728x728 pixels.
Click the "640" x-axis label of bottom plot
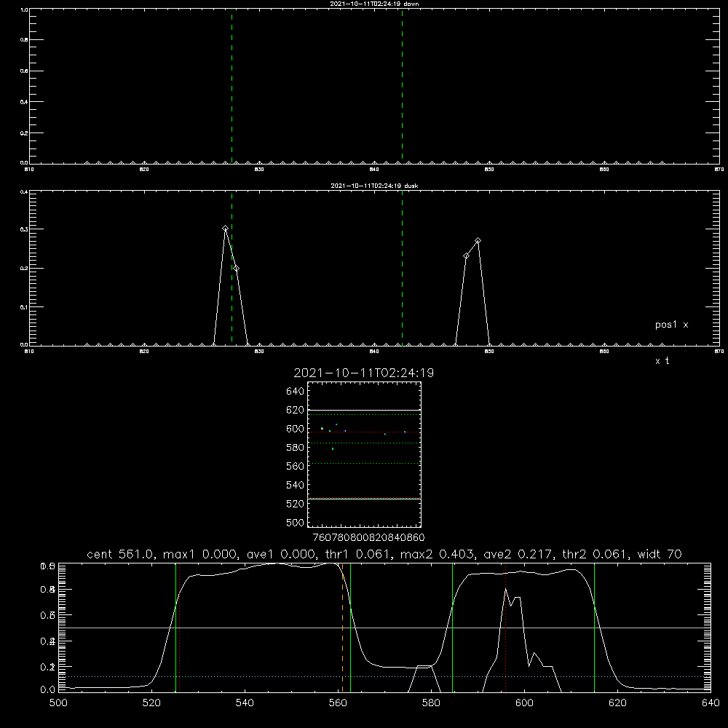tap(711, 703)
